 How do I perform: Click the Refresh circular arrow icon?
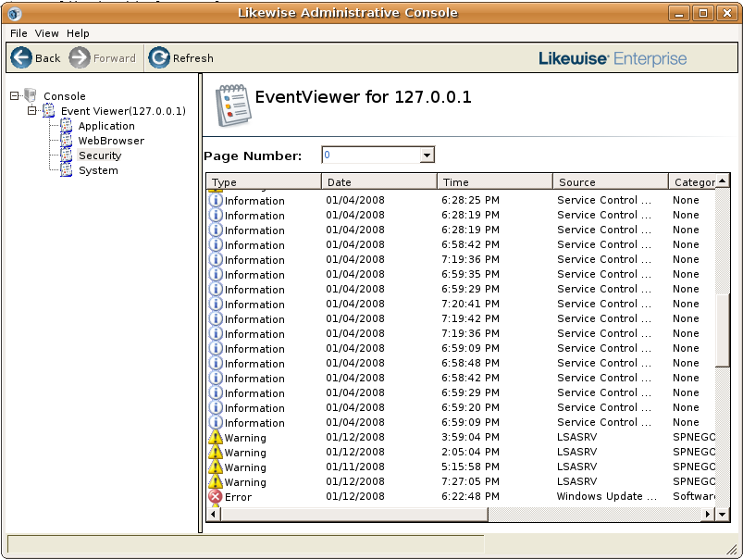[x=159, y=57]
